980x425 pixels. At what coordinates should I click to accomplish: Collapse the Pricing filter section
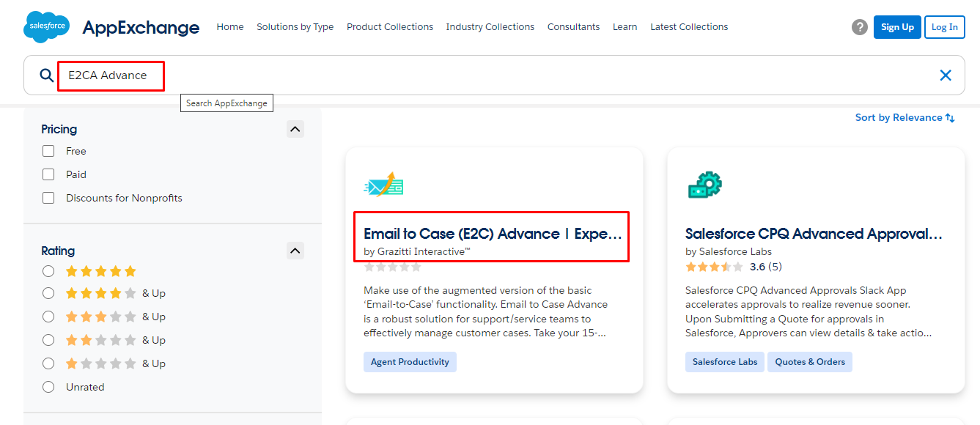(295, 130)
